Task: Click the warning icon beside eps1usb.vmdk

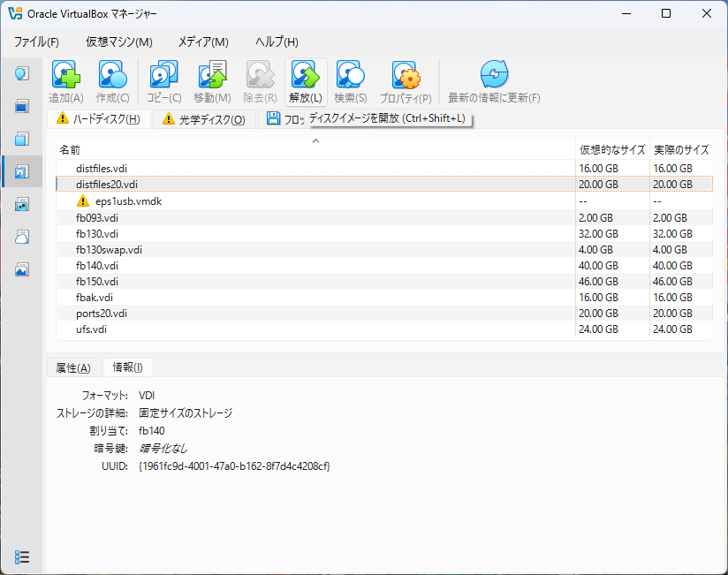Action: point(83,201)
